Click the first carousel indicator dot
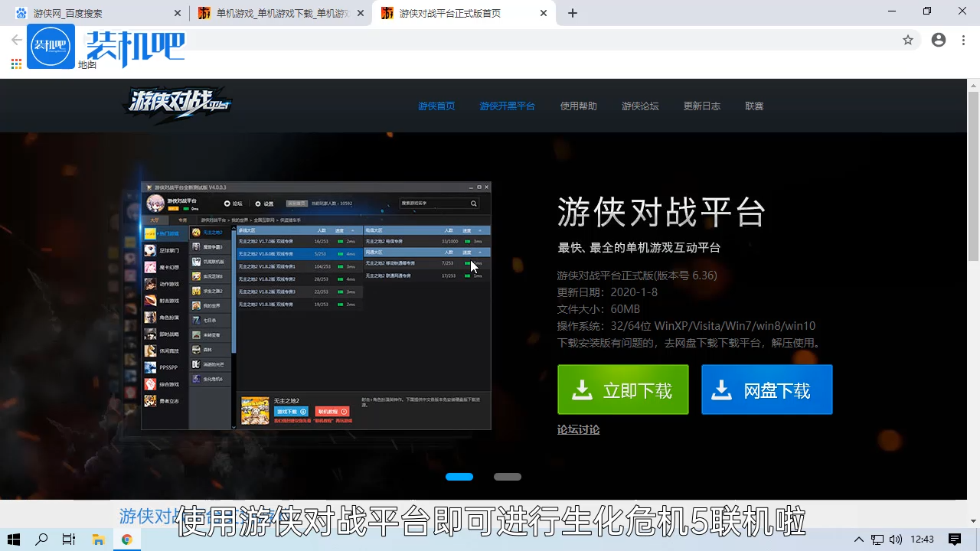The height and width of the screenshot is (551, 980). click(x=459, y=476)
